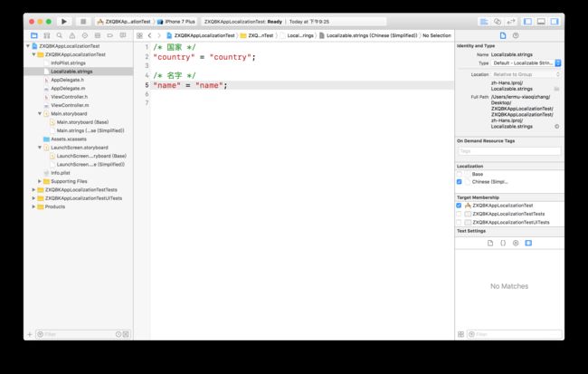Open Main.storyboard (Base) file
Screen dimensions: 588x374
tap(82, 122)
